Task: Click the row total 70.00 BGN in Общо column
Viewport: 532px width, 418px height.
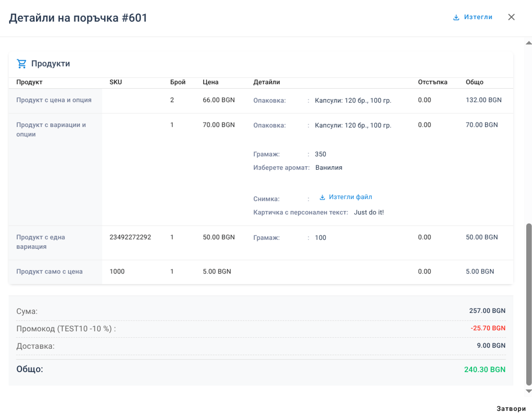Action: pos(482,125)
